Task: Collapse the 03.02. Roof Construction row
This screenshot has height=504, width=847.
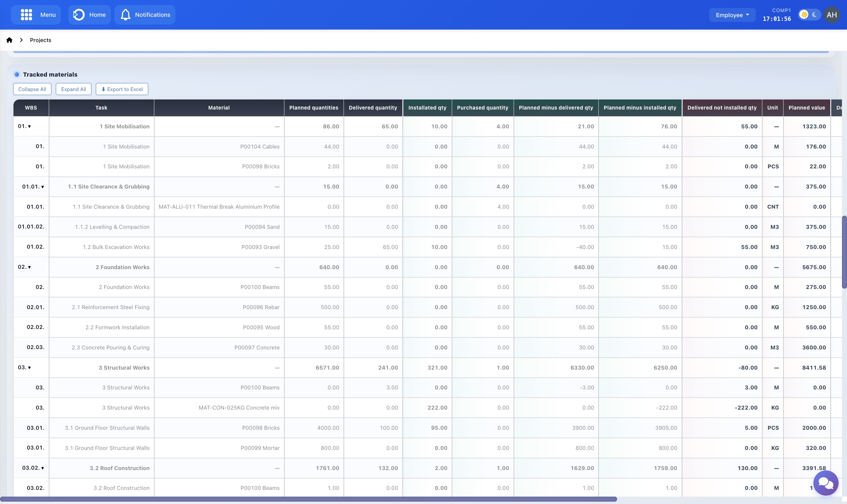Action: [x=42, y=468]
